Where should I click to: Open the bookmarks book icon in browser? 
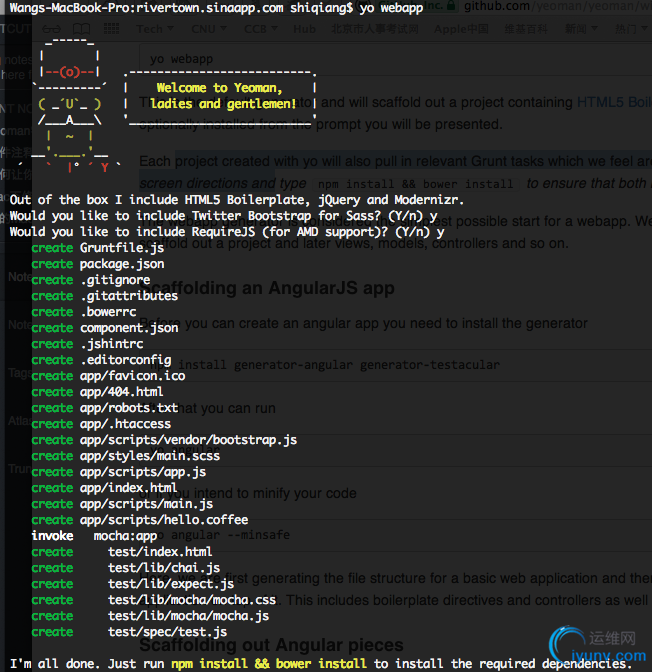[81, 29]
